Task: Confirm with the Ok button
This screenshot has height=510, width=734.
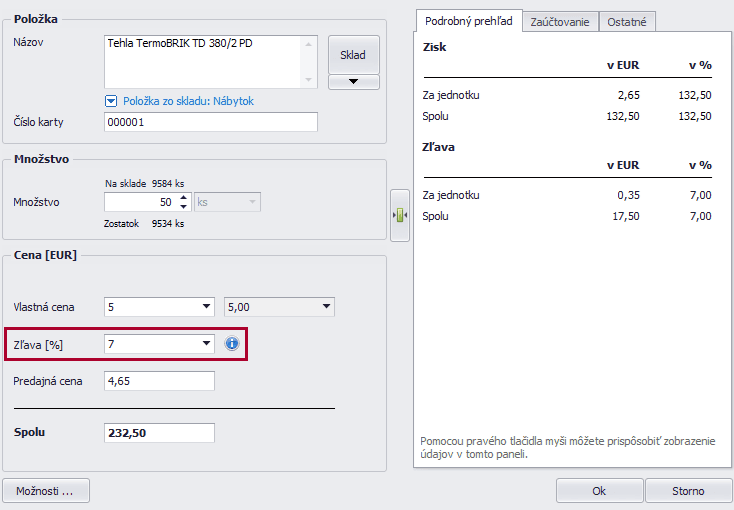Action: pyautogui.click(x=599, y=491)
